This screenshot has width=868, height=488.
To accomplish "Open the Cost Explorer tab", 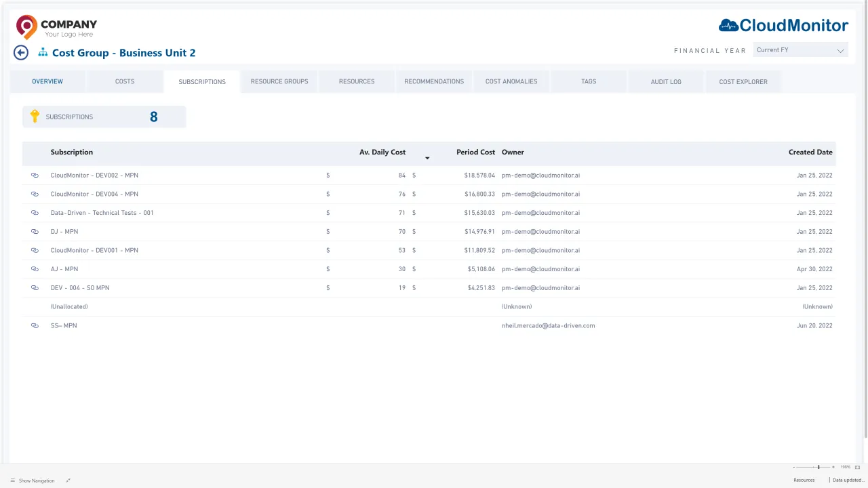I will 743,81.
